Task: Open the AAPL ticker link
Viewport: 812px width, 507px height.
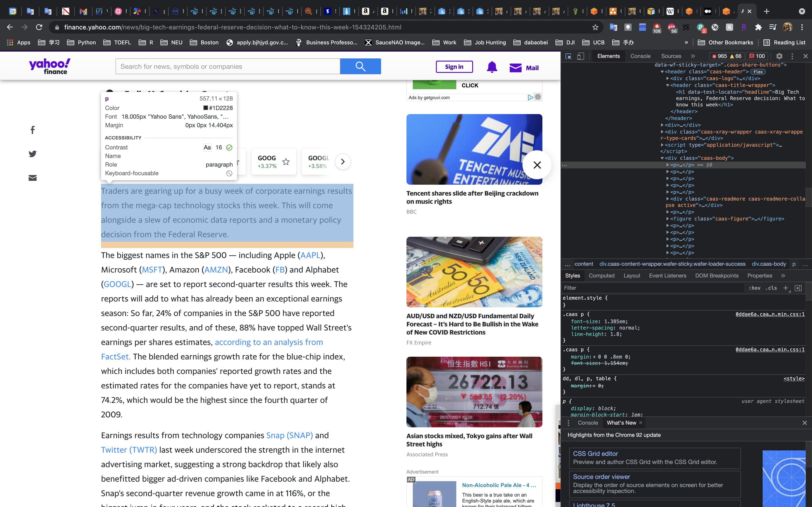Action: click(x=310, y=255)
